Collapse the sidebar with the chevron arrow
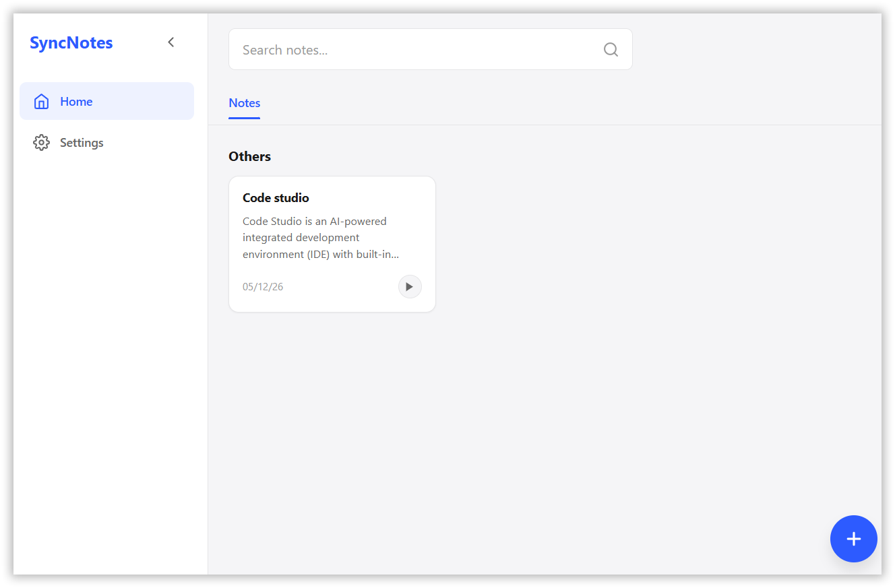The height and width of the screenshot is (588, 895). 171,42
